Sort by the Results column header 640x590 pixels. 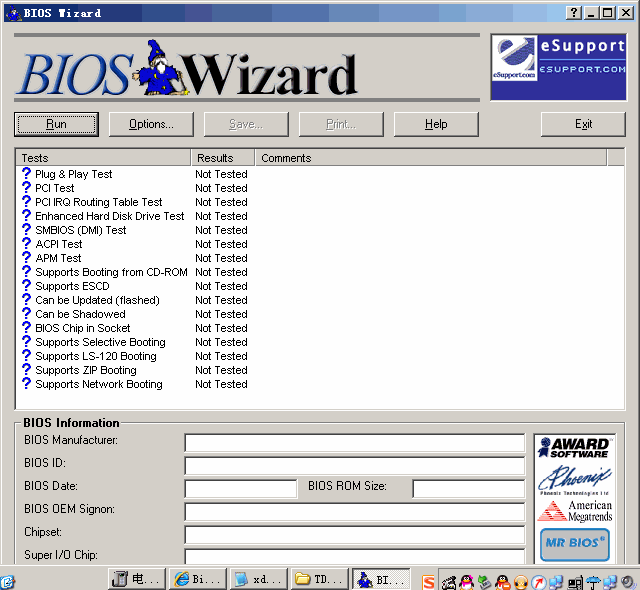[223, 158]
